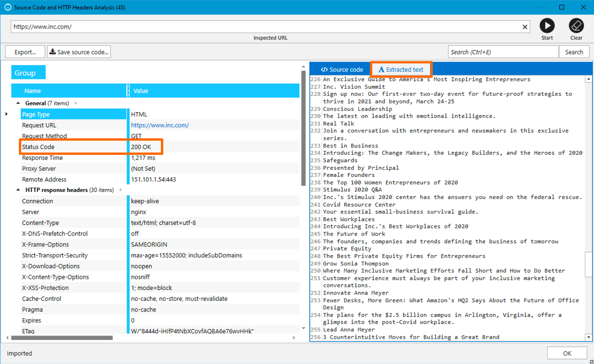Click the nginx Server value
594x364 pixels.
coord(138,212)
